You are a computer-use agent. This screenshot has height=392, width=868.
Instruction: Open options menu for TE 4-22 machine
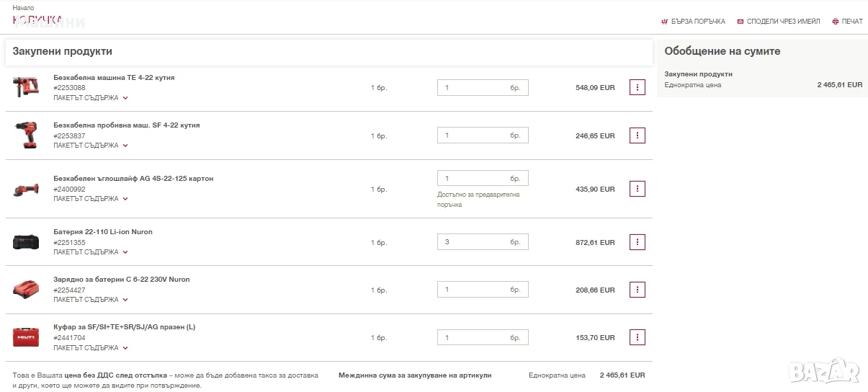point(637,87)
